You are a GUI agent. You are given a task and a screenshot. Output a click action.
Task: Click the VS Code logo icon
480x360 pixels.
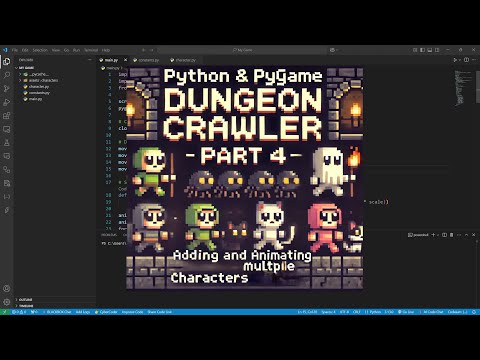coord(5,50)
